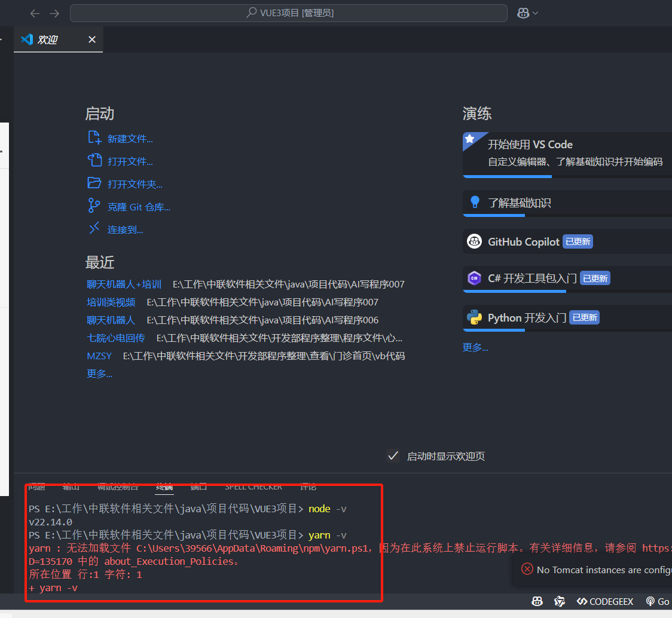Open C# 开发工具包入门 walkthrough
The width and height of the screenshot is (672, 618).
[x=567, y=279]
